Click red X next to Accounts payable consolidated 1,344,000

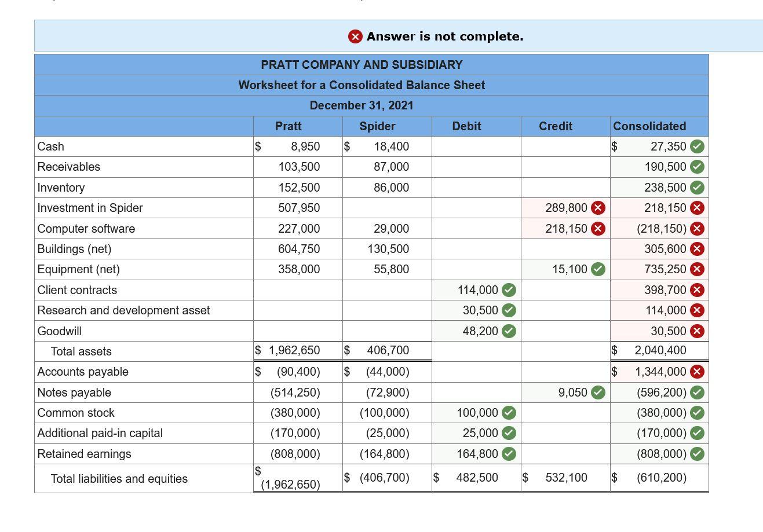[698, 372]
